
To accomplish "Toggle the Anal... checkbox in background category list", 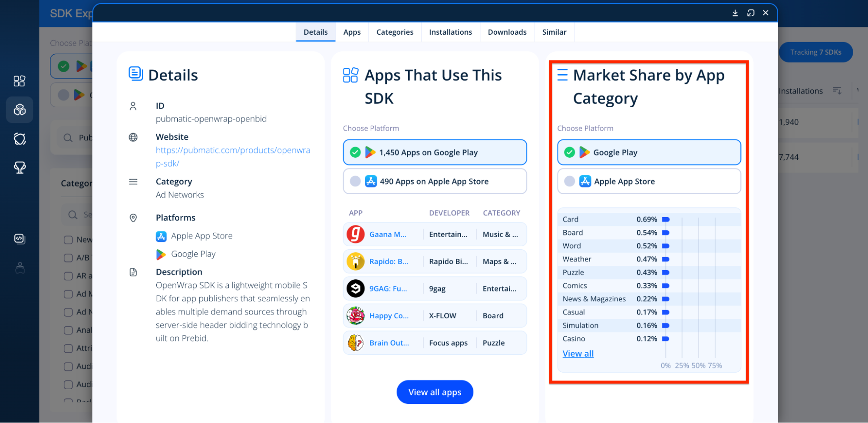I will 68,330.
